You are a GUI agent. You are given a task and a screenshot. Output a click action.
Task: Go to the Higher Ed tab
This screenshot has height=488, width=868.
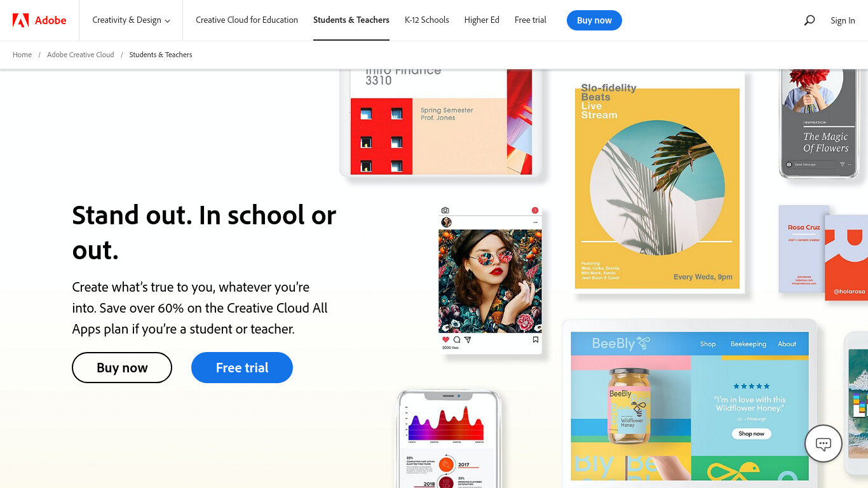click(x=482, y=20)
